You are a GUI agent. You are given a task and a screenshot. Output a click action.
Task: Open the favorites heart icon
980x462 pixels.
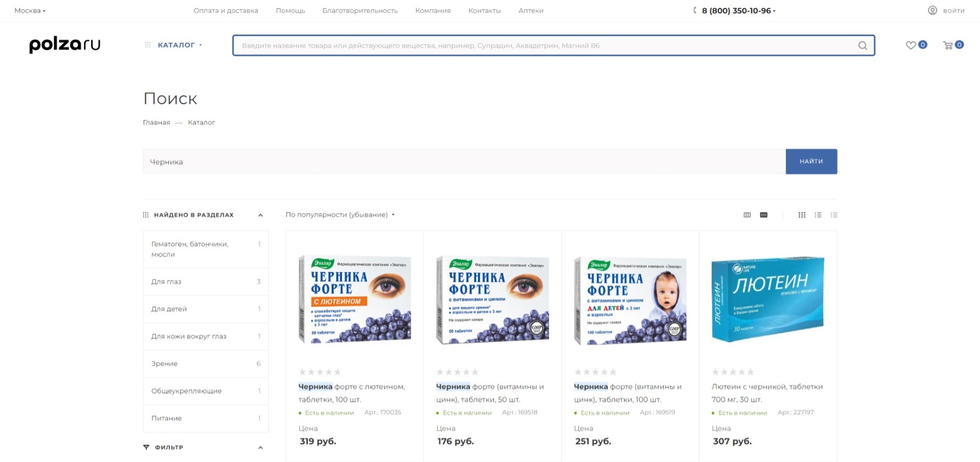pyautogui.click(x=910, y=45)
